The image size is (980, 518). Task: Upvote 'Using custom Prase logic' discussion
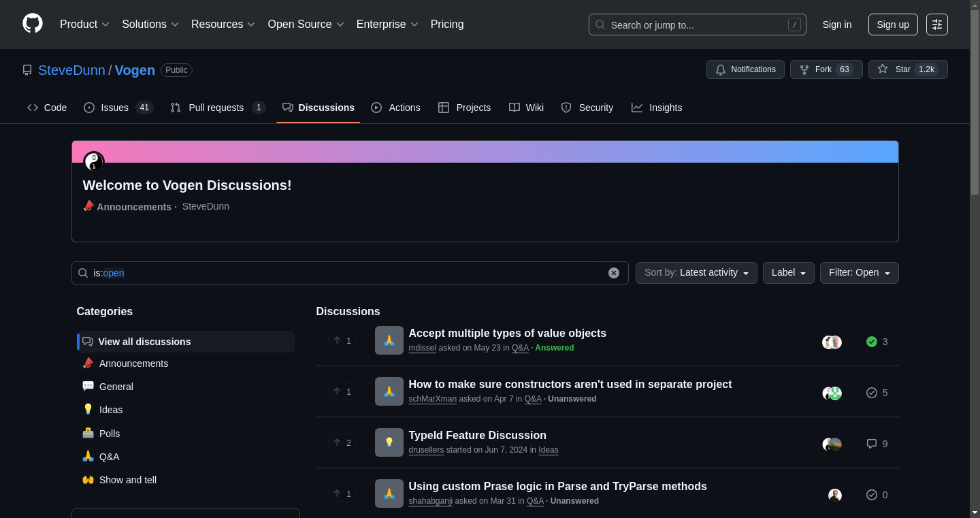tap(342, 494)
